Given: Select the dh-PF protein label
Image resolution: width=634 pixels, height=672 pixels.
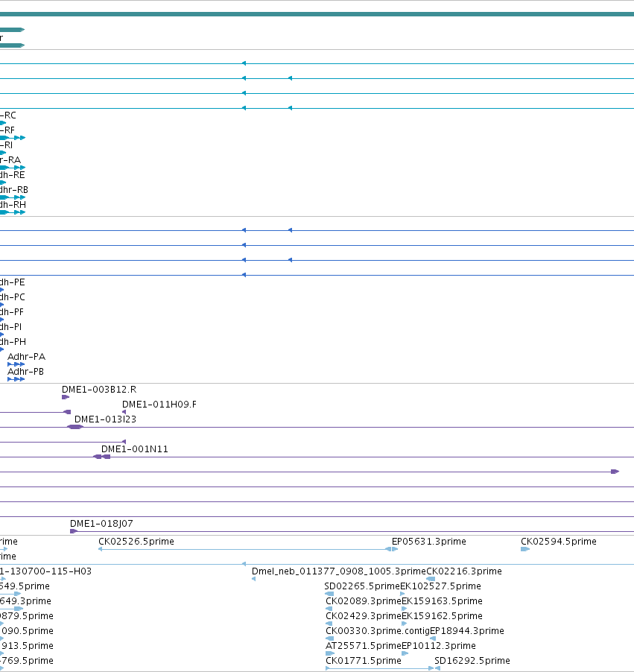Looking at the screenshot, I should [12, 312].
